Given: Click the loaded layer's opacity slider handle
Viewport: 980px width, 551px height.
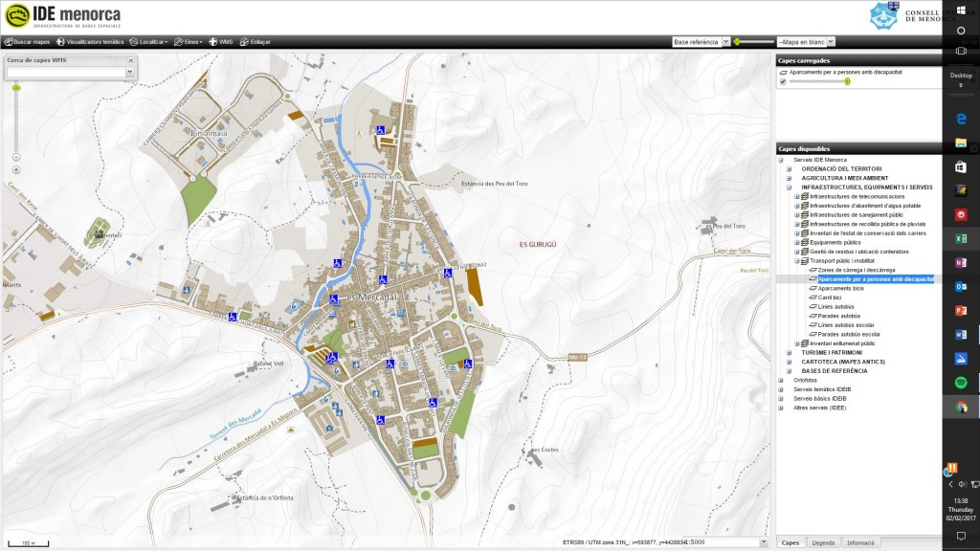Looking at the screenshot, I should pyautogui.click(x=848, y=82).
